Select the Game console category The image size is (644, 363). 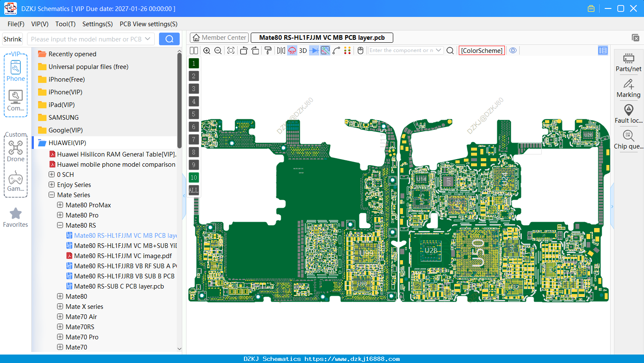pyautogui.click(x=16, y=181)
